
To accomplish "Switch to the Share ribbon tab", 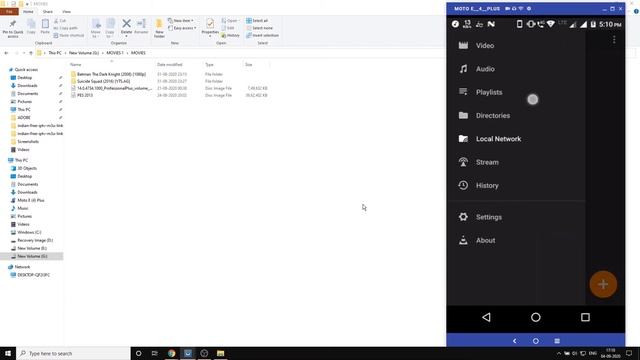I will (48, 12).
